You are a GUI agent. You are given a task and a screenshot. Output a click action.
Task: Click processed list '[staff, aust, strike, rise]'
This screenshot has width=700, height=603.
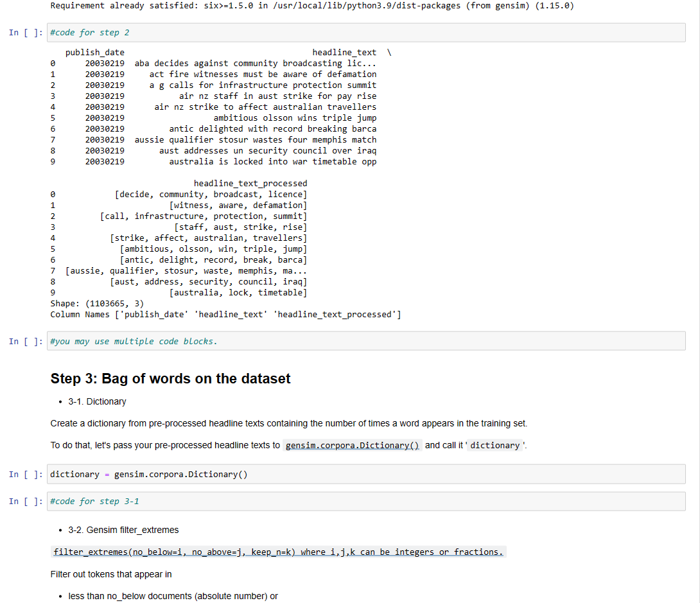[241, 227]
